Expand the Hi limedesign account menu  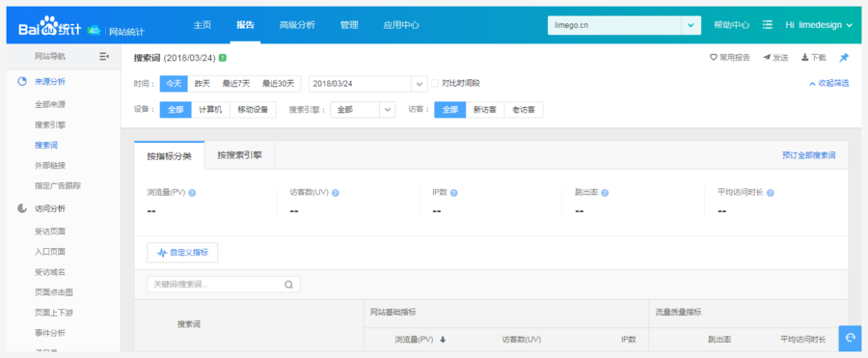818,25
